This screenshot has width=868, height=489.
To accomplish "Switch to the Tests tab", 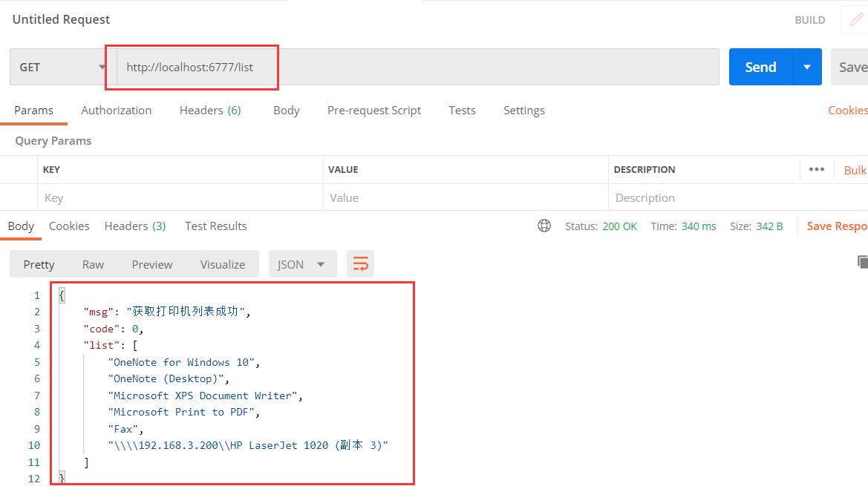I will (462, 110).
